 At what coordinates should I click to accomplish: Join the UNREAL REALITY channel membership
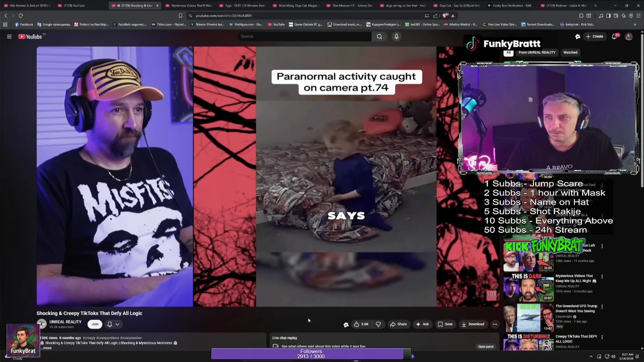[x=95, y=324]
